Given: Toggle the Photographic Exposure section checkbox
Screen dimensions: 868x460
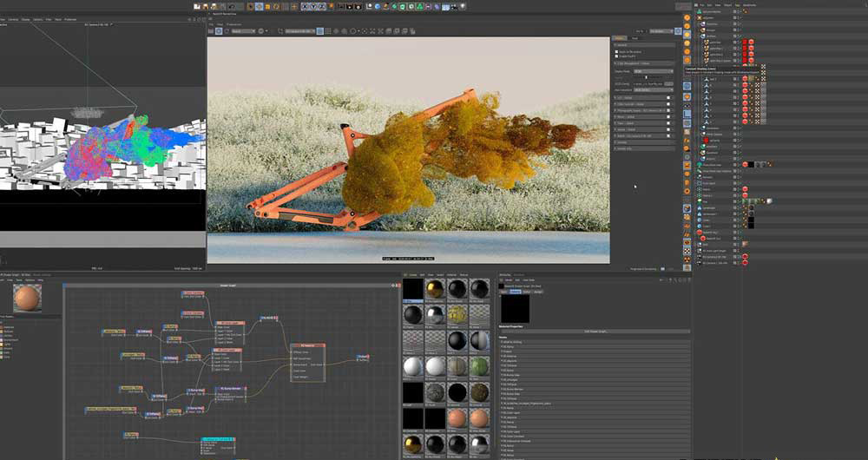Looking at the screenshot, I should [x=668, y=110].
